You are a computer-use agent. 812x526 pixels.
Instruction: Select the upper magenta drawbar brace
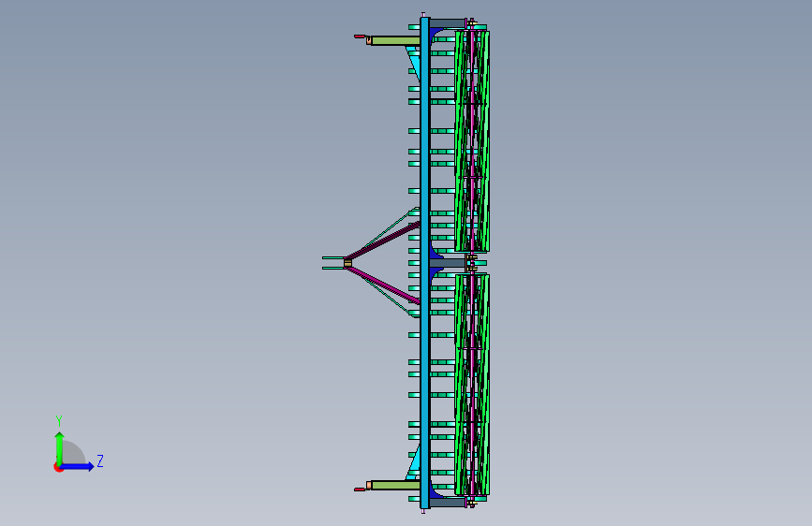pyautogui.click(x=383, y=241)
